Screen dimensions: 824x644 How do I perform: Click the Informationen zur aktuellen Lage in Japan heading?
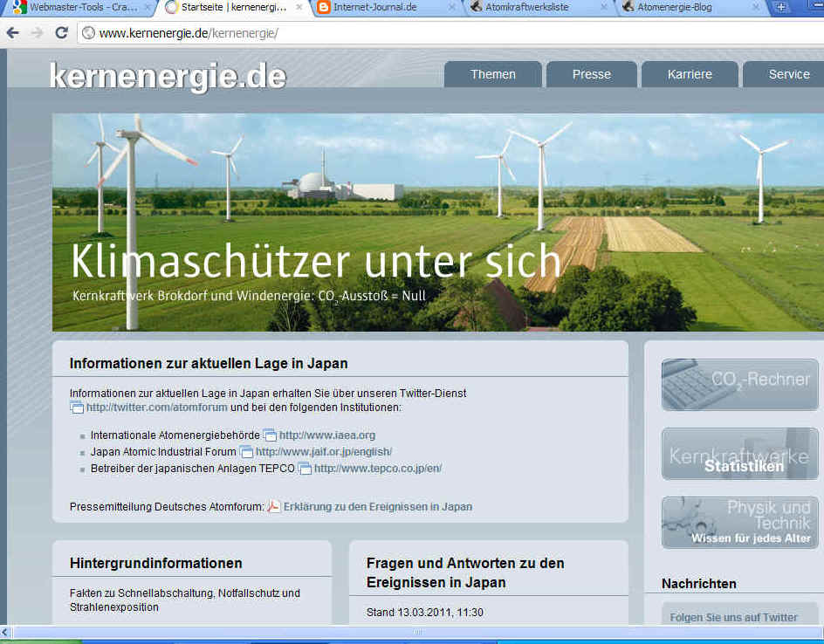209,364
